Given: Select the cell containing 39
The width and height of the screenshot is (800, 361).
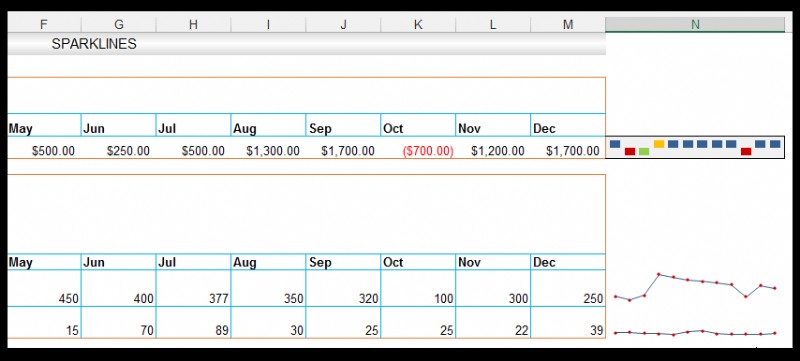Looking at the screenshot, I should coord(568,322).
